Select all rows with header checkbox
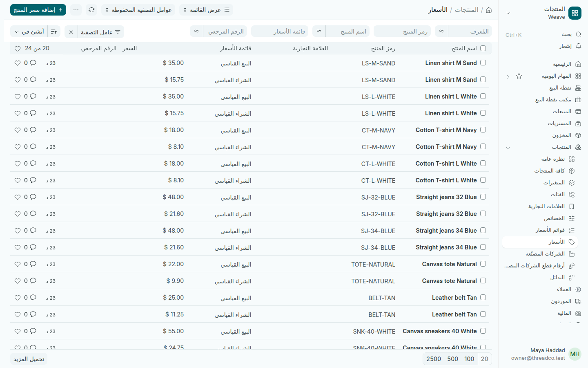 (483, 48)
